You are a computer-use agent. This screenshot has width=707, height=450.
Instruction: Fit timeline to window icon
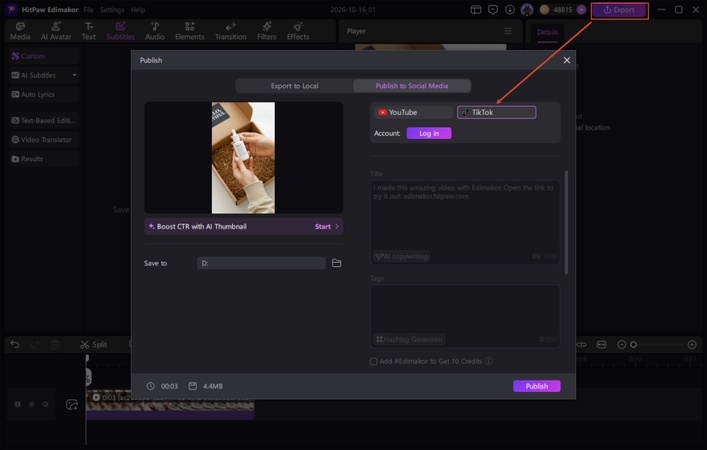click(x=601, y=344)
